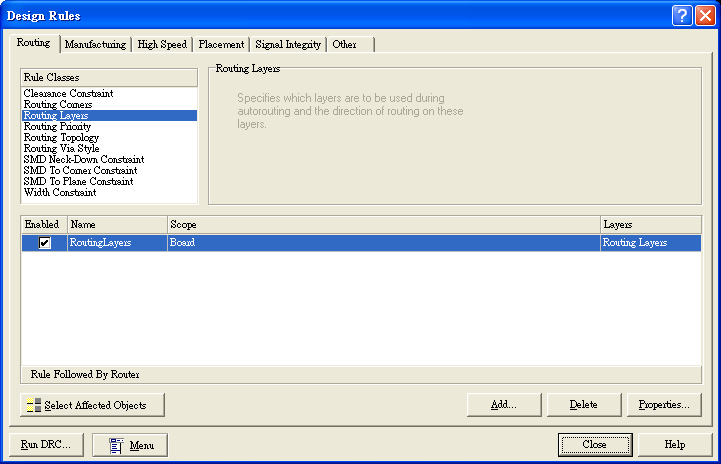
Task: Select the Signal Integrity tab
Action: tap(288, 45)
